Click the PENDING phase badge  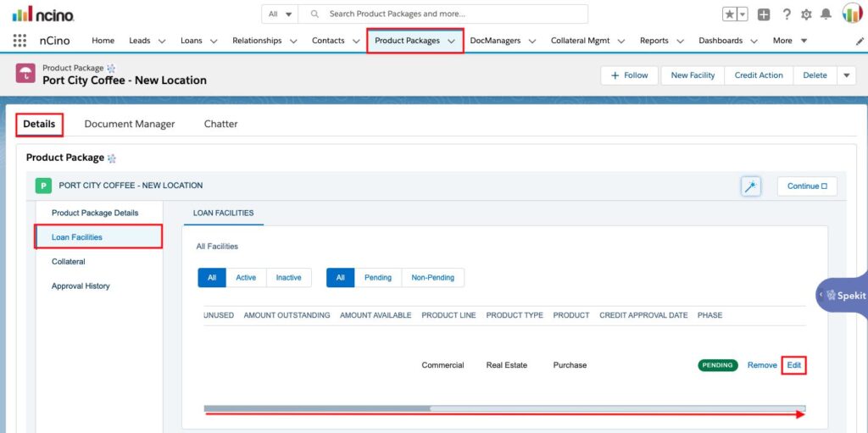point(718,365)
